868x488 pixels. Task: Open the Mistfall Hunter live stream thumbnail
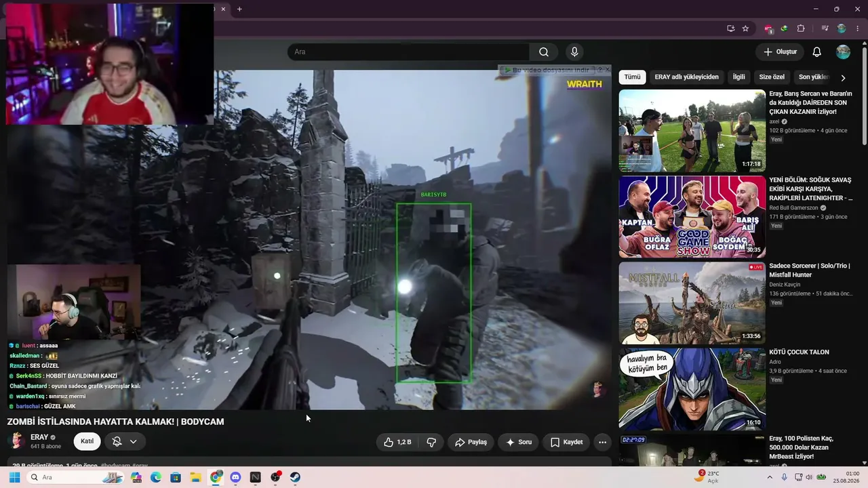692,303
